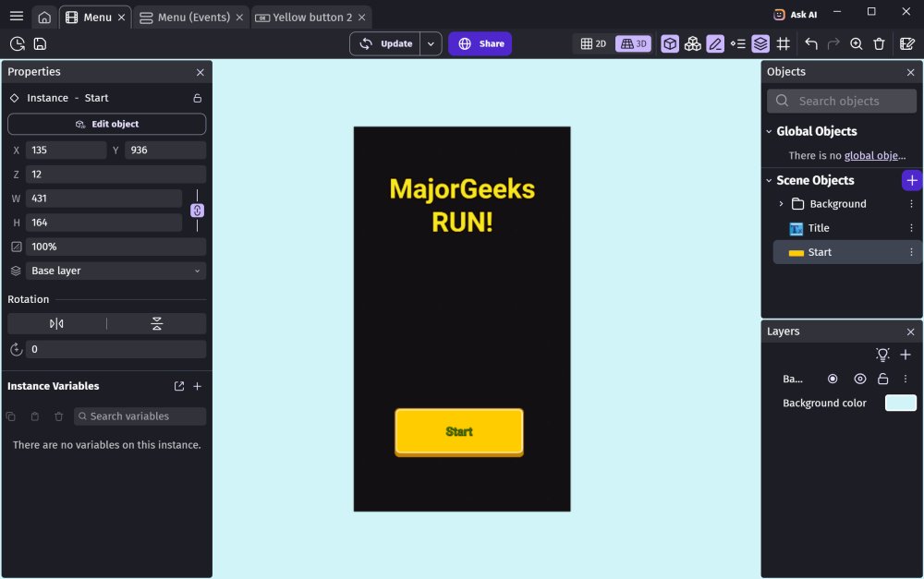
Task: Toggle the keep aspect ratio link icon
Action: (x=197, y=211)
